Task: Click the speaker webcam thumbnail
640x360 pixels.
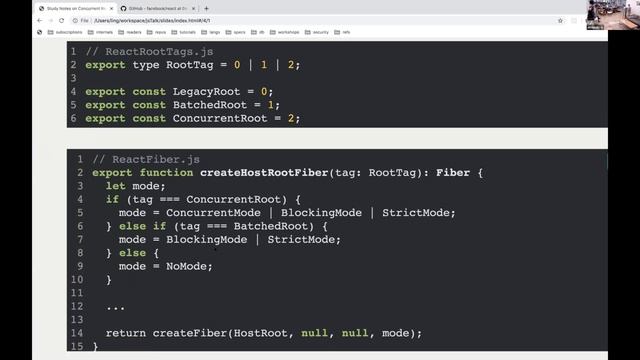Action: 613,15
